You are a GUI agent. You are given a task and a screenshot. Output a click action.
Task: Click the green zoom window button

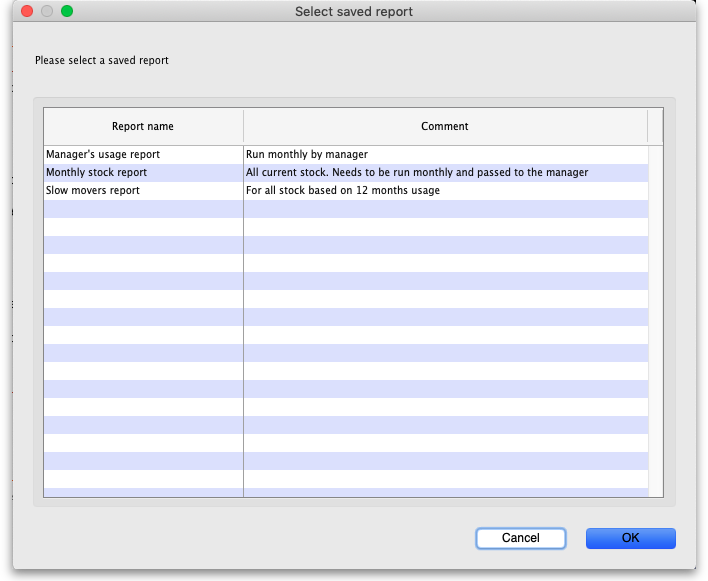click(x=67, y=11)
